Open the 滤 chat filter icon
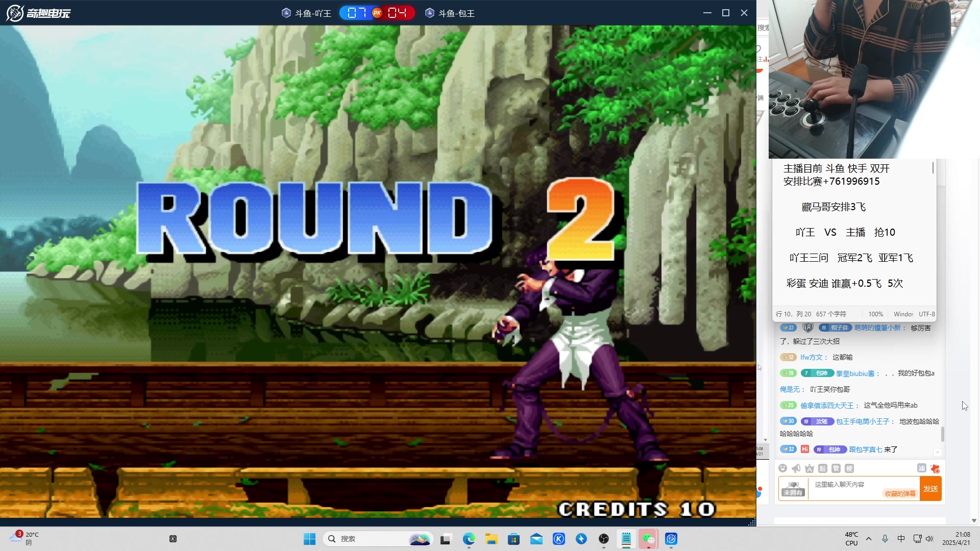Image resolution: width=980 pixels, height=551 pixels. (x=921, y=468)
